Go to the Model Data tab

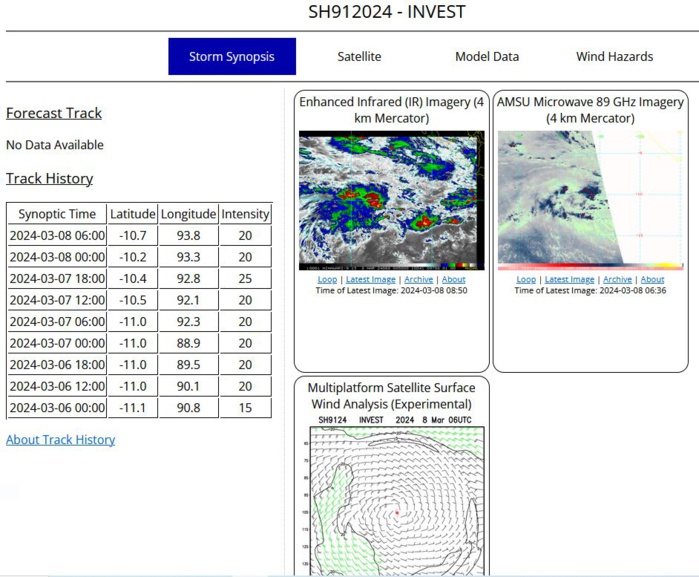487,57
